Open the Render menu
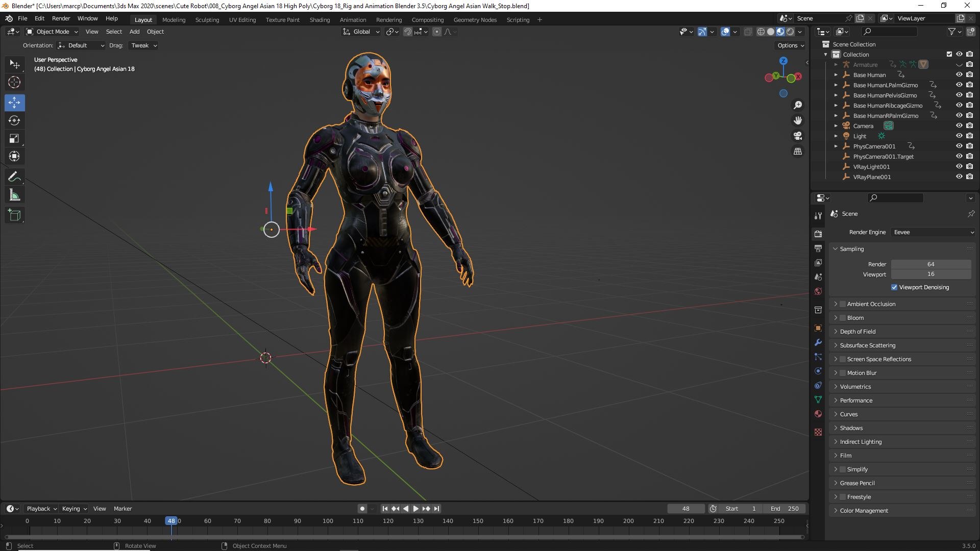 (x=61, y=18)
